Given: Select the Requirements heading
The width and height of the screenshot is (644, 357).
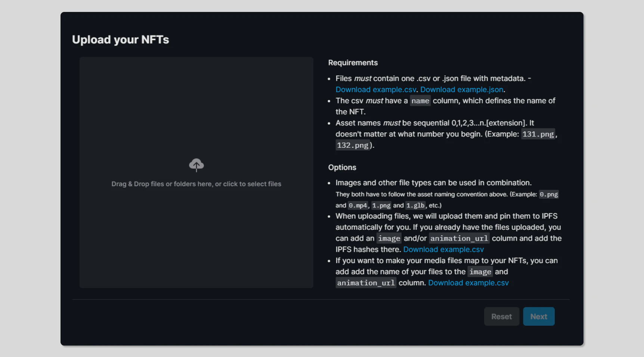Looking at the screenshot, I should pyautogui.click(x=353, y=63).
